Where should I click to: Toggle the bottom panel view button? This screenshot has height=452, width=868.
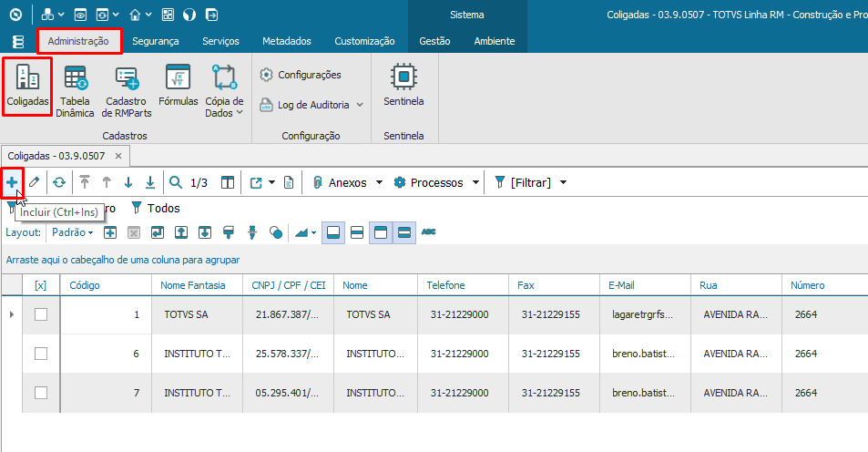(333, 232)
